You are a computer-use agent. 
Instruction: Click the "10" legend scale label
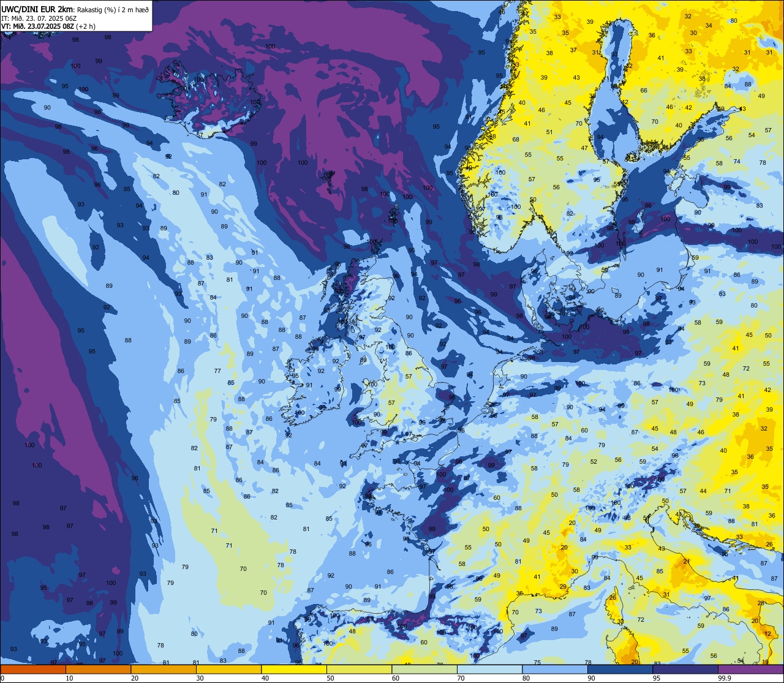pos(69,678)
